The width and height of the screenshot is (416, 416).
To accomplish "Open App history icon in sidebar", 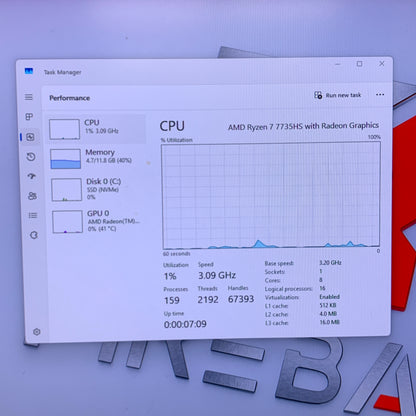I will tap(31, 157).
